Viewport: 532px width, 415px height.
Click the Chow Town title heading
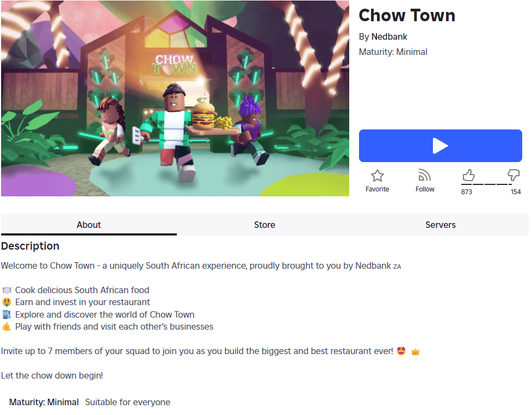[x=407, y=15]
